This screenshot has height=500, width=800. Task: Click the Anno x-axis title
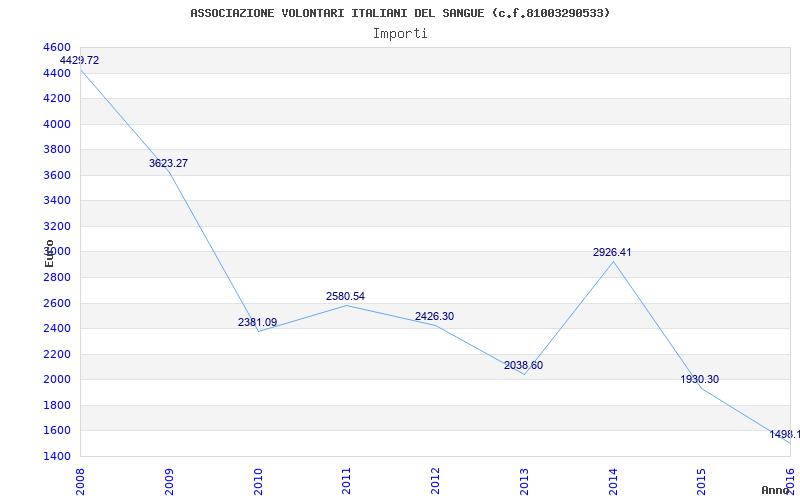pyautogui.click(x=775, y=490)
